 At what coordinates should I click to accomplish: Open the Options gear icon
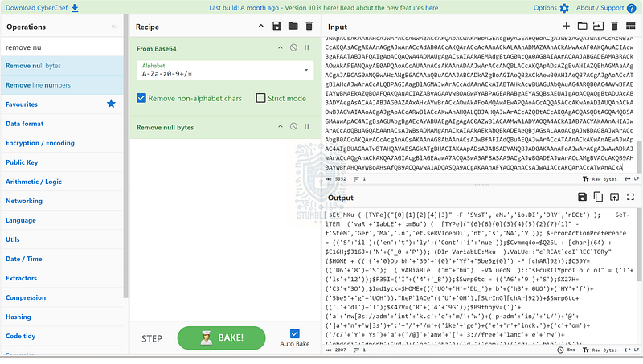coord(564,8)
